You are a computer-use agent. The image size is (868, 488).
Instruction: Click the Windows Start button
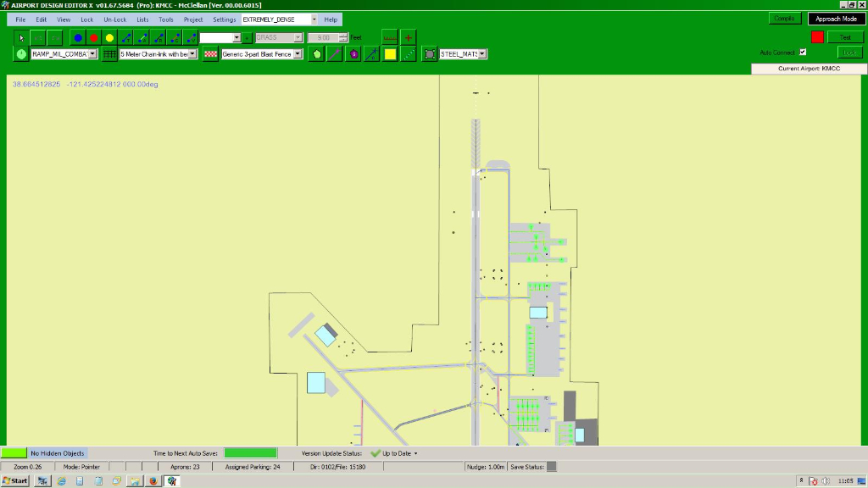coord(15,480)
